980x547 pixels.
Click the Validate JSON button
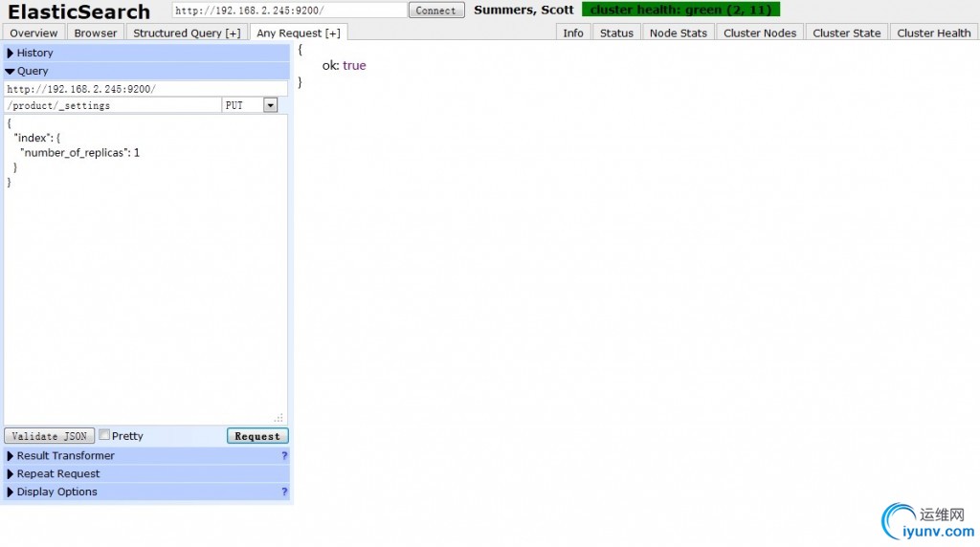point(50,436)
